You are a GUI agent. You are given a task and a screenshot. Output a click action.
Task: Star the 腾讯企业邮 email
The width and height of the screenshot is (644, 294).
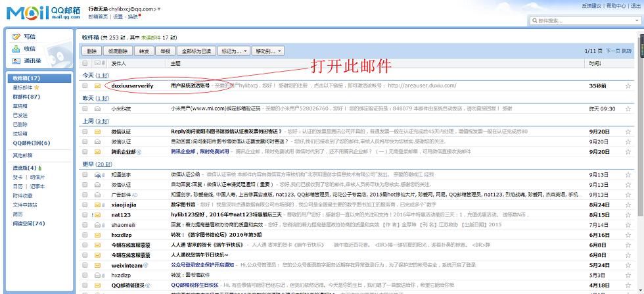(628, 152)
